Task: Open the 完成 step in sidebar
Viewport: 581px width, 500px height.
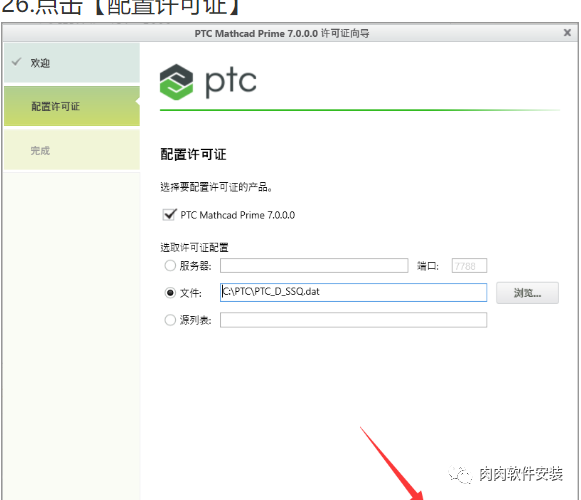Action: (72, 150)
